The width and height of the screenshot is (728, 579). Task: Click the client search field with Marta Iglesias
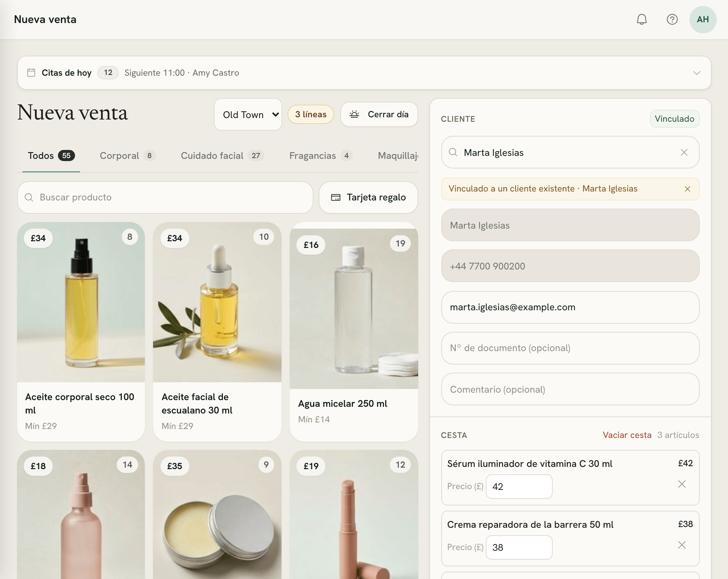570,152
